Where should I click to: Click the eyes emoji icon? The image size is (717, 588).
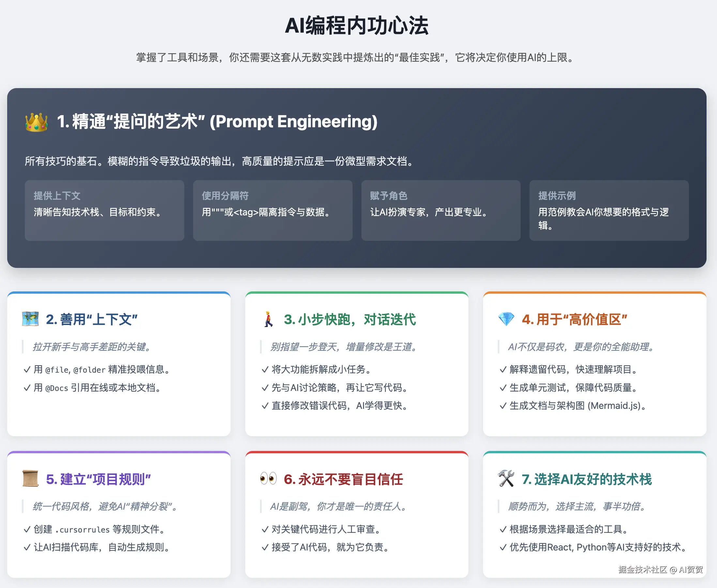point(268,479)
